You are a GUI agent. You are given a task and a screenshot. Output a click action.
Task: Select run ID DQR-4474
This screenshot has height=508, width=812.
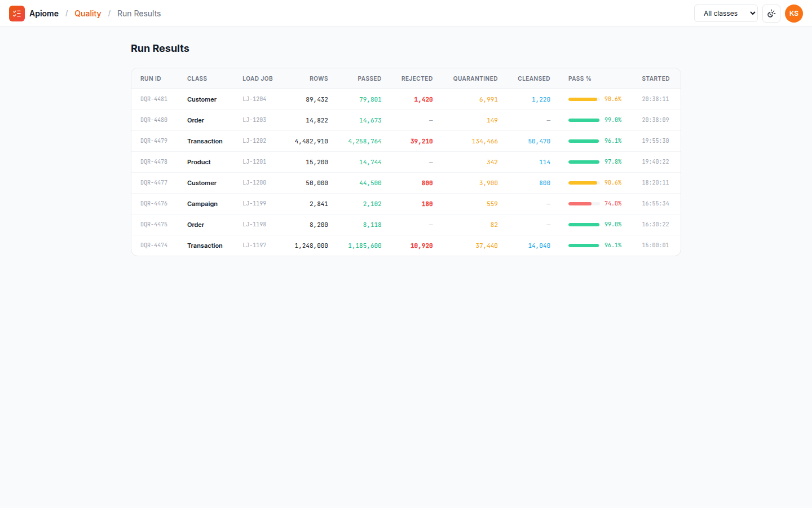pos(154,246)
